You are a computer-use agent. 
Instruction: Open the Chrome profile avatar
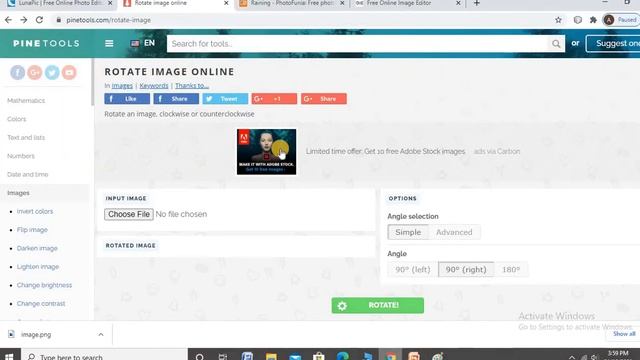(x=609, y=20)
